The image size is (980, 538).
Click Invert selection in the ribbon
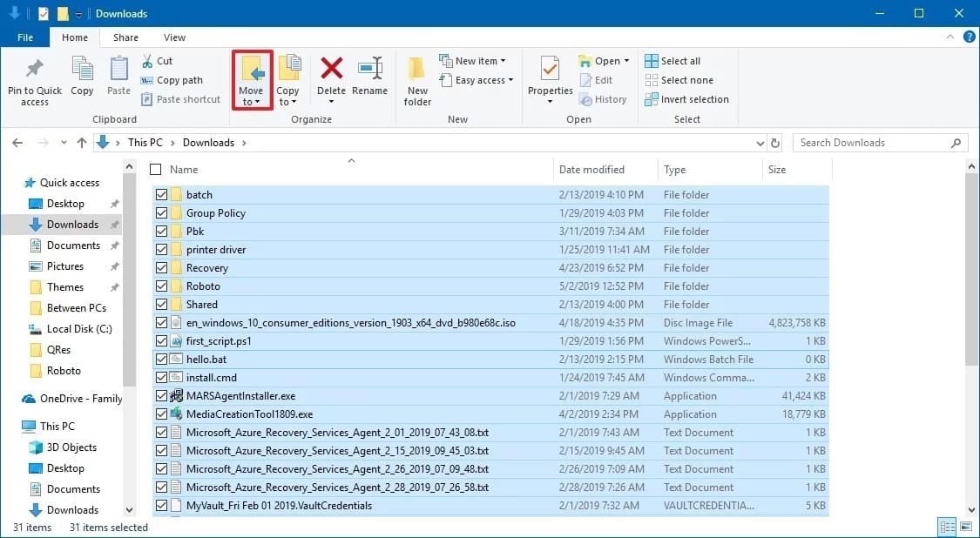click(x=687, y=99)
